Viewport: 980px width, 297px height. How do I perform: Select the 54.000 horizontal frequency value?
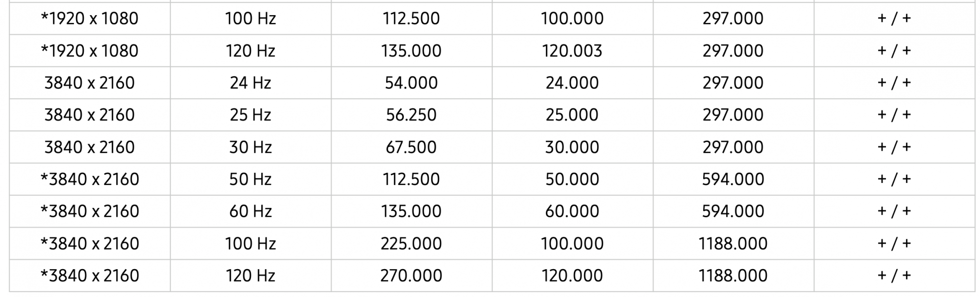coord(411,83)
